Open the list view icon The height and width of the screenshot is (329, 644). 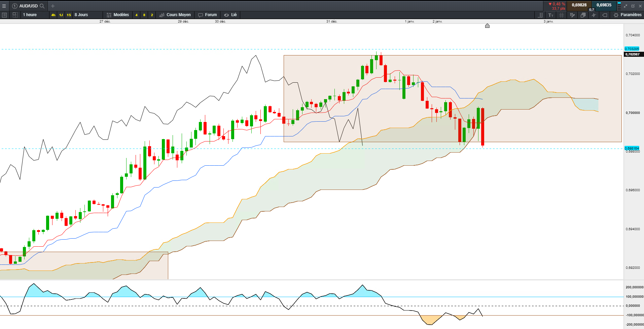pos(4,15)
